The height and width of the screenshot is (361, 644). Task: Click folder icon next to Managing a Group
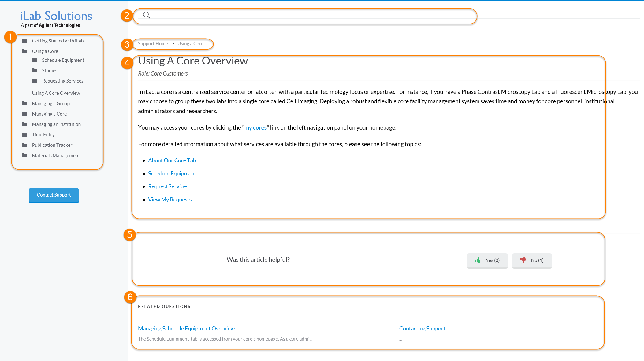(25, 104)
